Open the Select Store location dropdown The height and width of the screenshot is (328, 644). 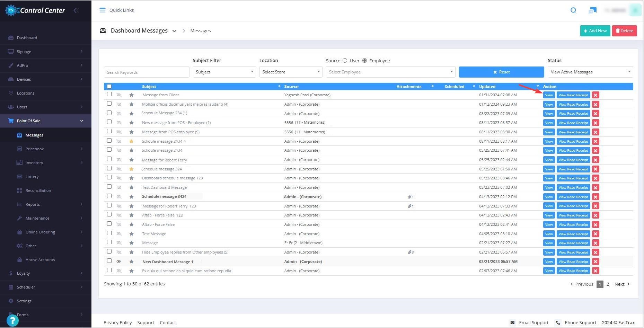tap(291, 72)
